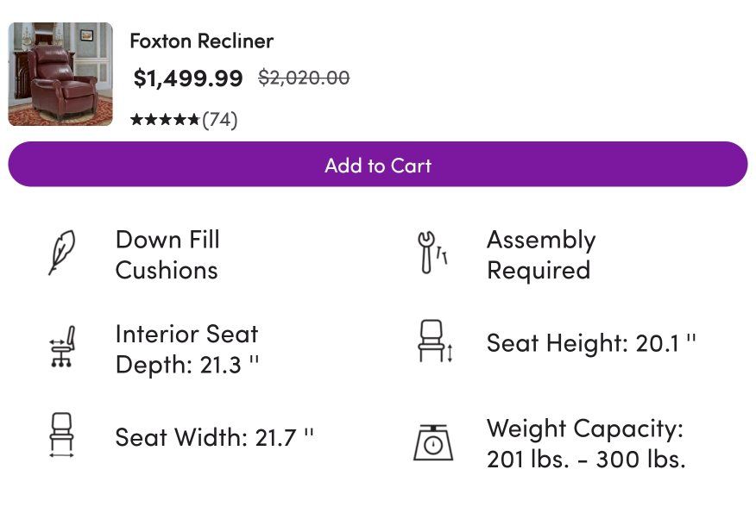The height and width of the screenshot is (532, 756).
Task: Select the Weight Capacity heading text
Action: click(x=584, y=429)
